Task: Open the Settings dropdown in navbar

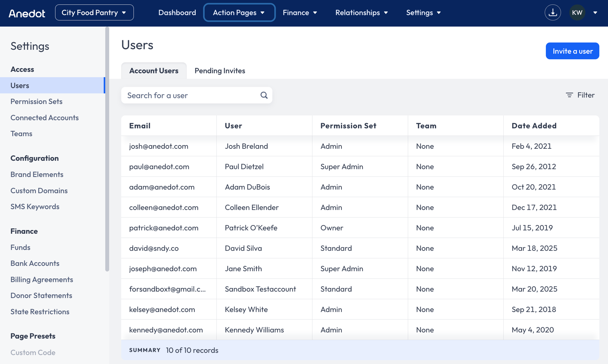Action: (x=423, y=13)
